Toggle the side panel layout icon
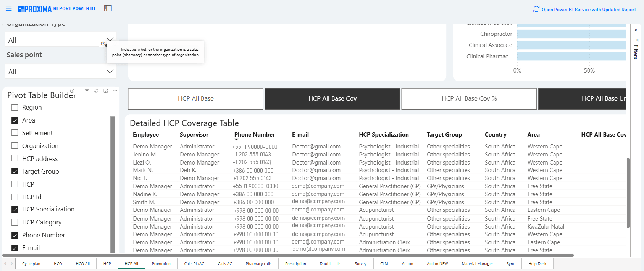The width and height of the screenshot is (644, 271). coord(108,8)
